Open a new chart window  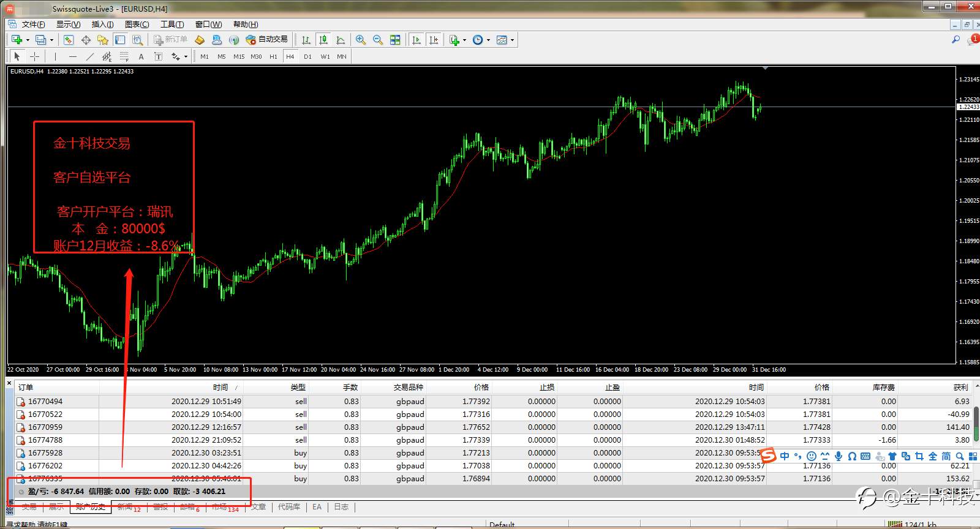(17, 40)
